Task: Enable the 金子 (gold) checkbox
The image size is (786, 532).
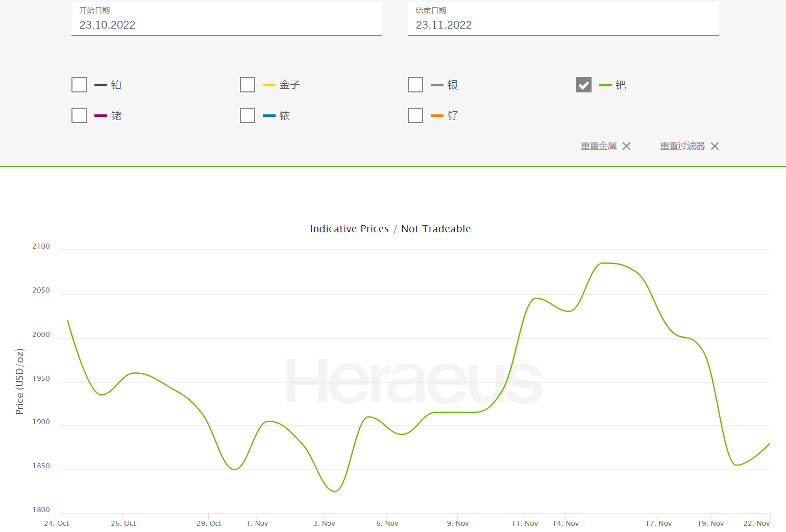Action: (x=248, y=85)
